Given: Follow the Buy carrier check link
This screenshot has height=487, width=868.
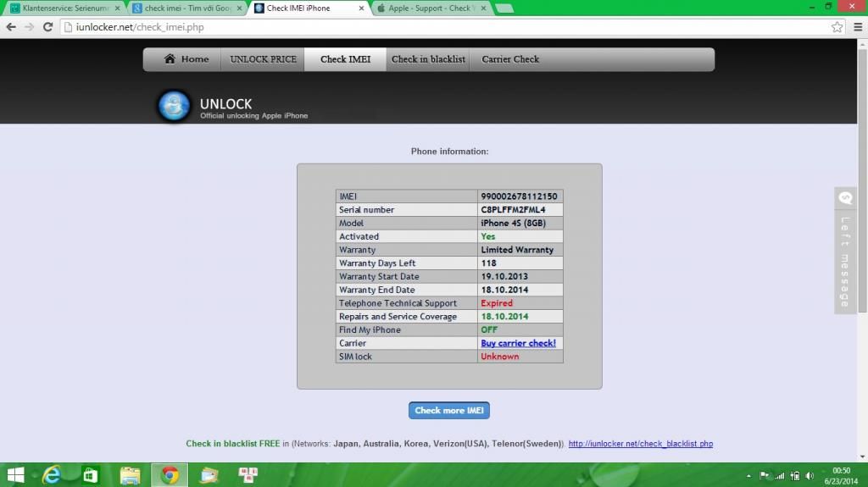Looking at the screenshot, I should pos(518,343).
